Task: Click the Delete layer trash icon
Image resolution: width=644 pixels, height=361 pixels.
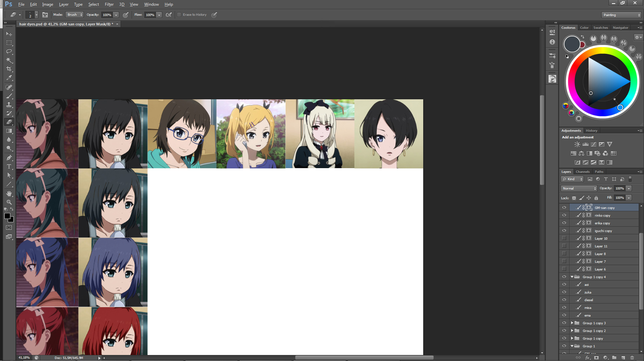Action: tap(632, 358)
